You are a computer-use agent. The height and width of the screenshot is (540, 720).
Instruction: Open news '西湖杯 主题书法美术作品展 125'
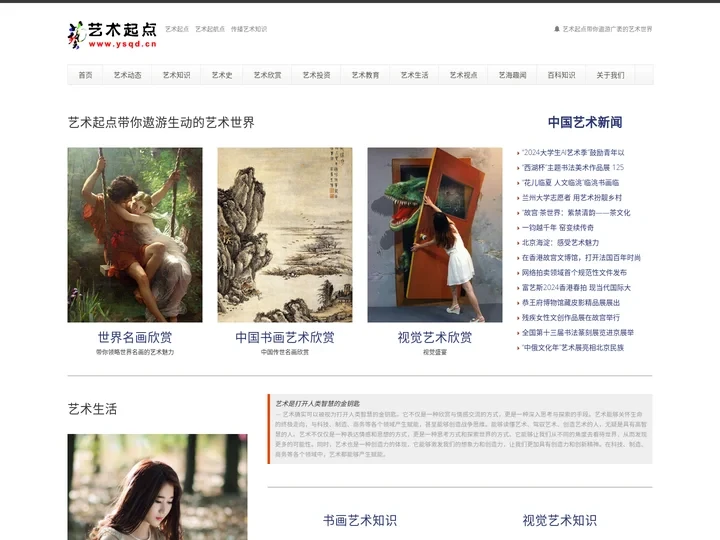click(x=573, y=168)
